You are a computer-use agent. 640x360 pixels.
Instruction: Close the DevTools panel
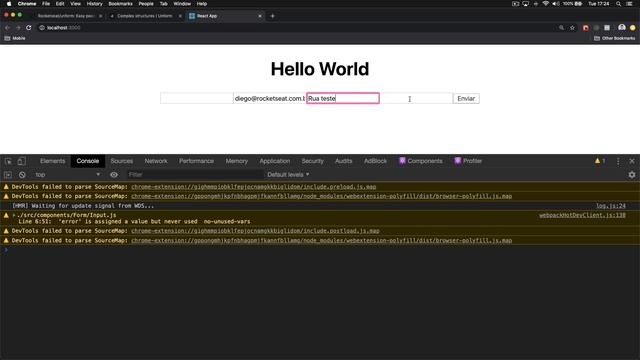632,161
